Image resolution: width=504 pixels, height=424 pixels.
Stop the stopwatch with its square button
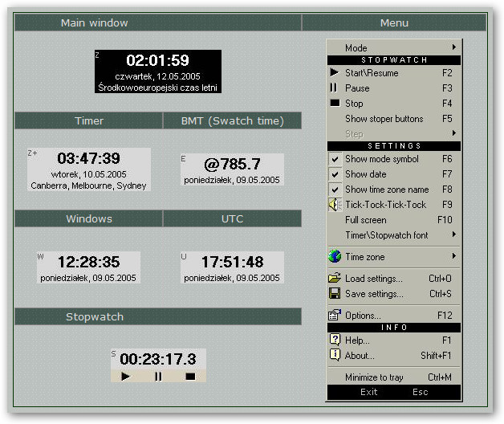click(190, 376)
